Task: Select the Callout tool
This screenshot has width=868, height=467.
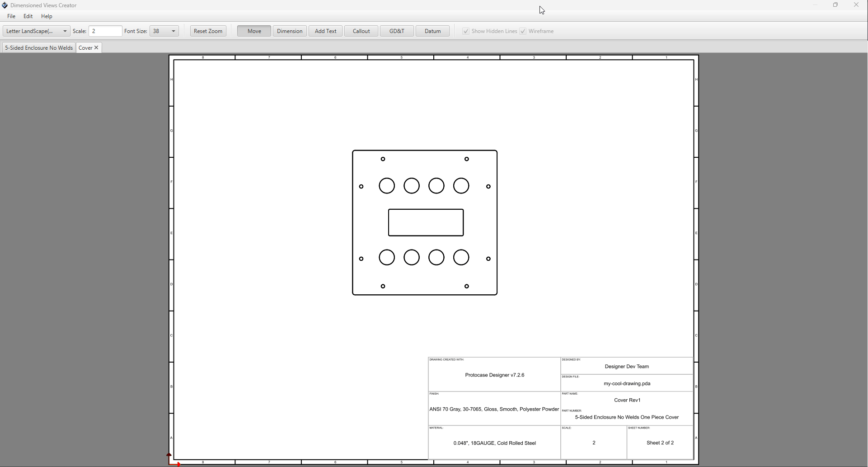Action: [x=361, y=31]
